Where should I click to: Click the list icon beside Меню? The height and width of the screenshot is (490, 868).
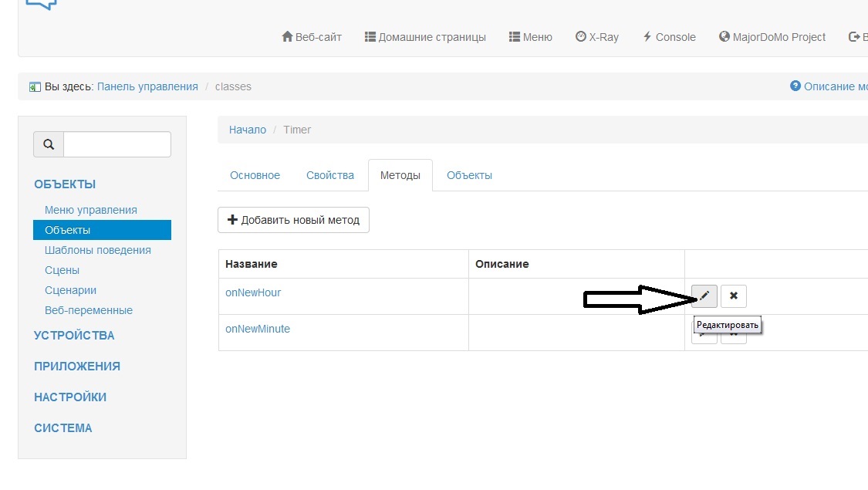tap(515, 36)
